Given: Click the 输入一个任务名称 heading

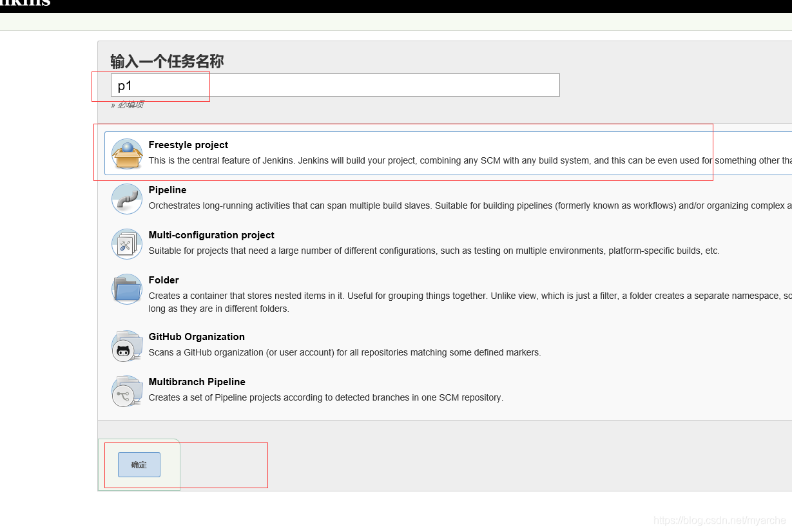Looking at the screenshot, I should [x=167, y=61].
